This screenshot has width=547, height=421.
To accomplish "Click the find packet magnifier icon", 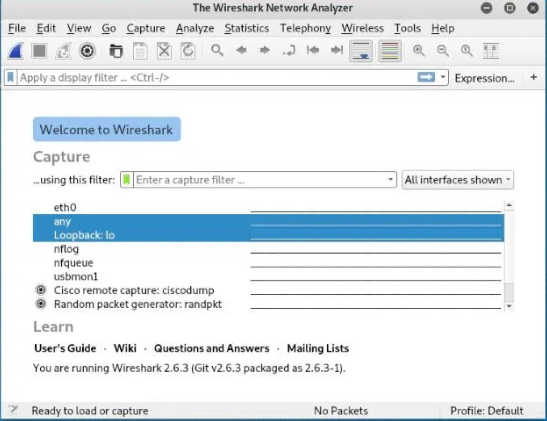I will click(x=217, y=51).
